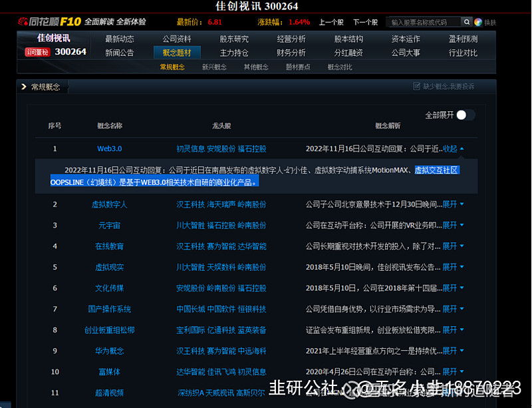This screenshot has height=408, width=532.
Task: Enable the 全部展开 switch
Action: tap(465, 114)
